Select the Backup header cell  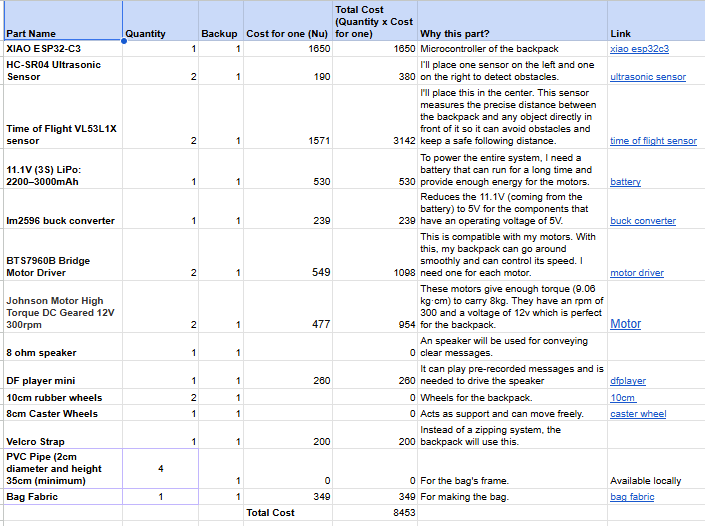(221, 21)
